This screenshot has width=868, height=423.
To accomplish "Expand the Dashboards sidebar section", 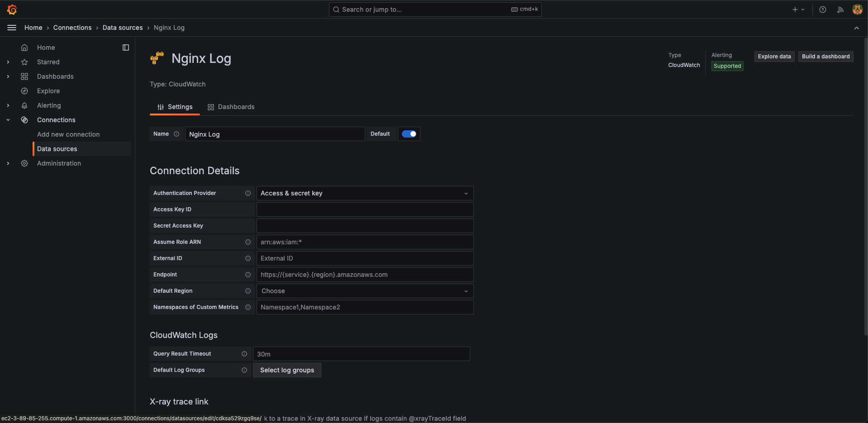I will tap(8, 76).
